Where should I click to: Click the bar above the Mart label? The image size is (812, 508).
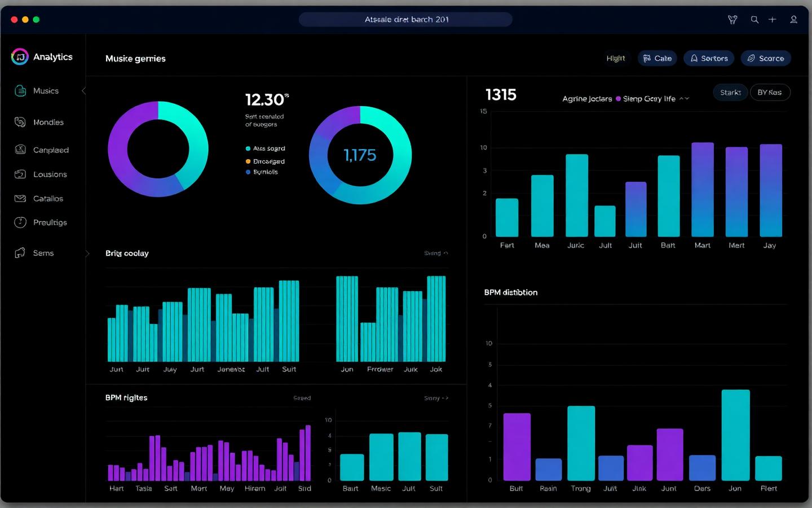[703, 190]
